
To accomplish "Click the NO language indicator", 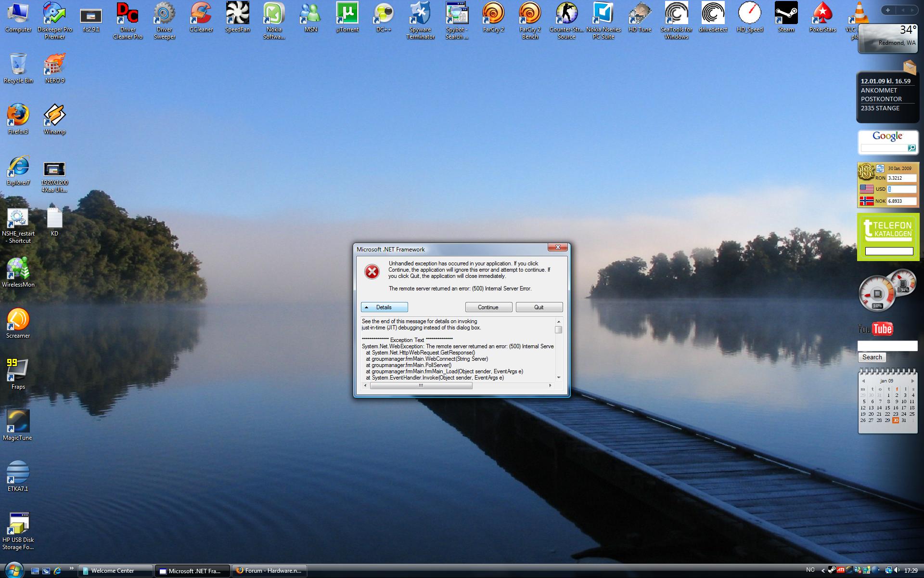I will tap(810, 570).
